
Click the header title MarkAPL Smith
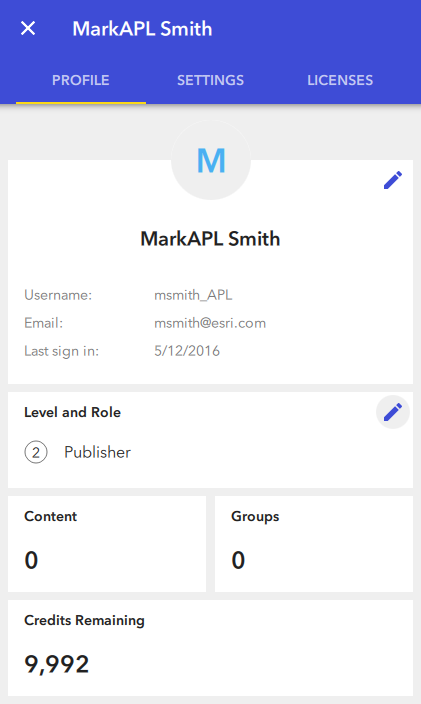point(142,29)
